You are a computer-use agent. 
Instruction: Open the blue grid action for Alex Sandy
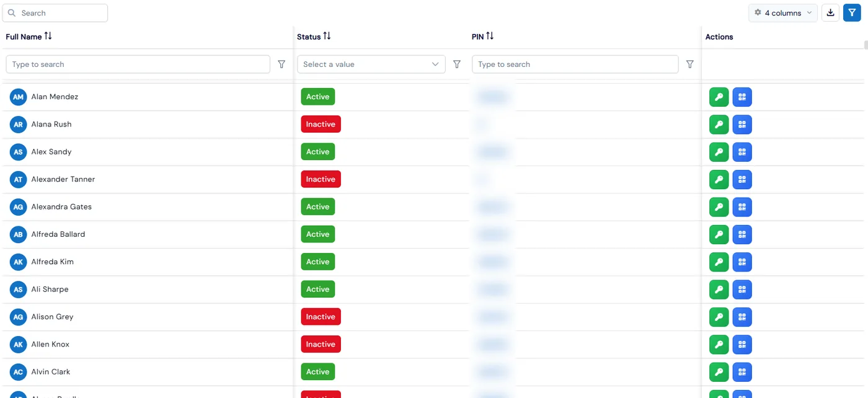click(742, 152)
